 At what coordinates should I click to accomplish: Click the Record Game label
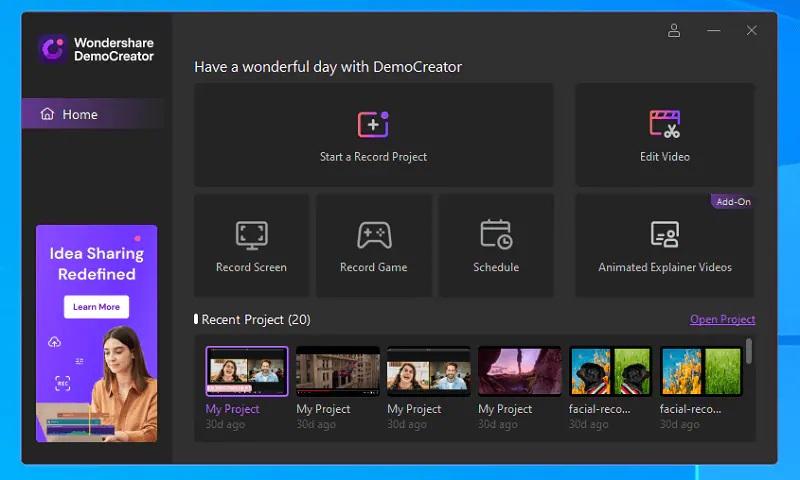(x=373, y=267)
